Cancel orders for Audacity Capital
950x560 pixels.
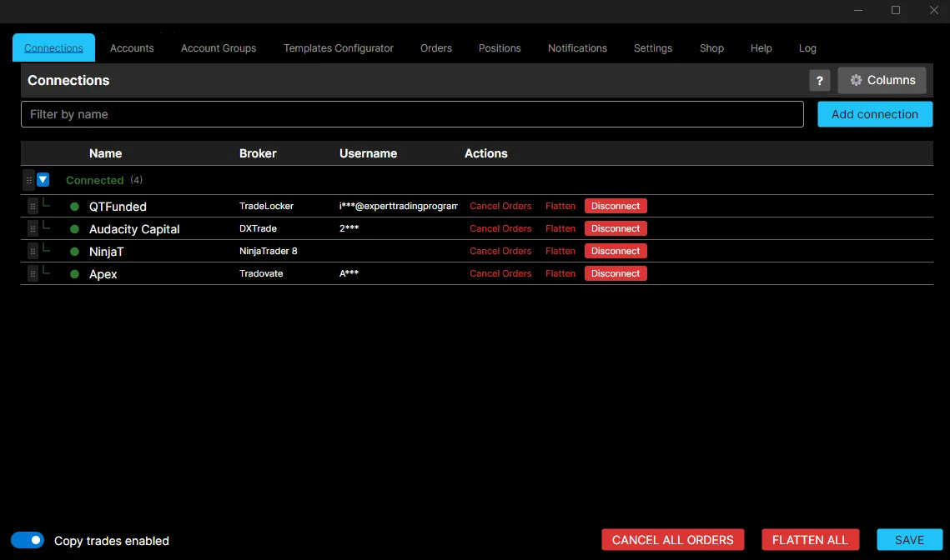point(500,228)
